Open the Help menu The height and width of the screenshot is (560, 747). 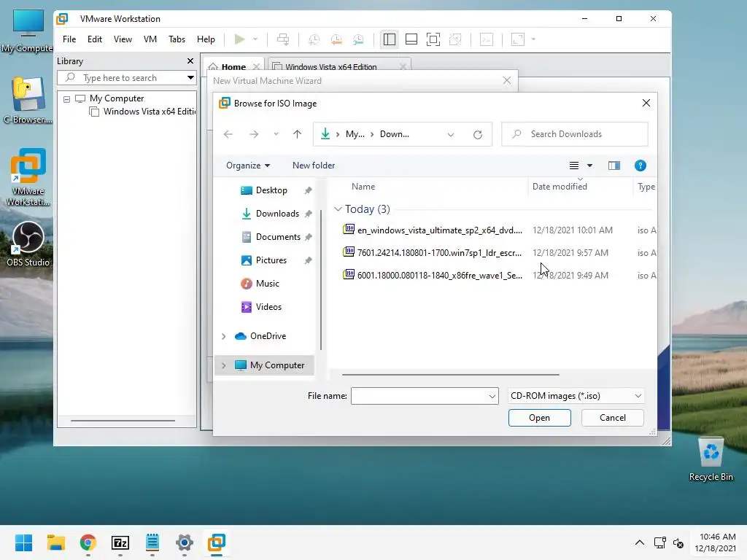pyautogui.click(x=206, y=39)
